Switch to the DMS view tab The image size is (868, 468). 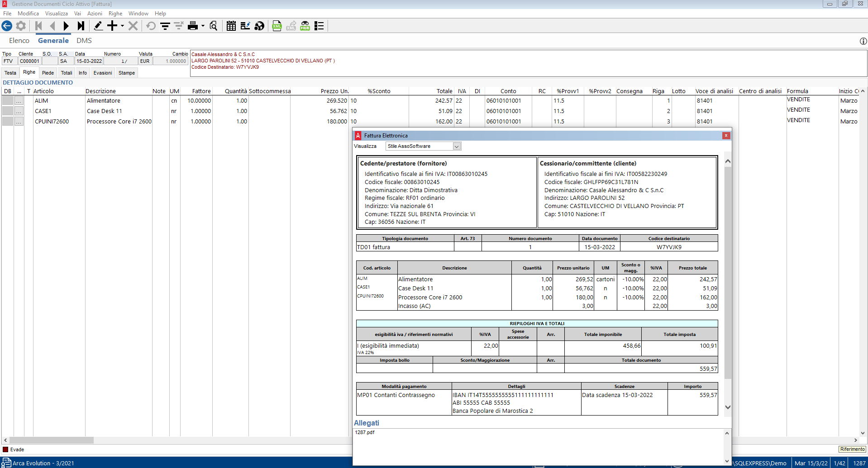point(84,41)
